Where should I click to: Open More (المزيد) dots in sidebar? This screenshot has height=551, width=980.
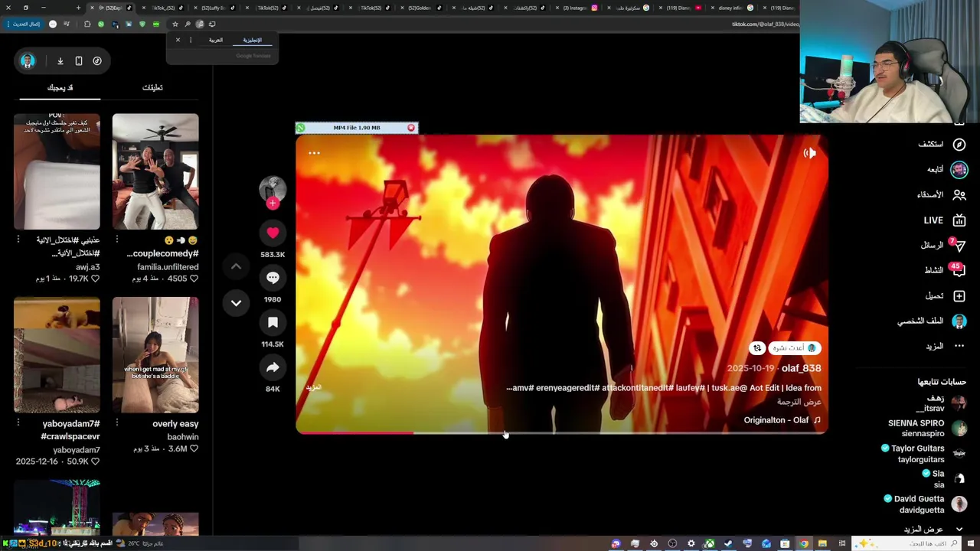click(959, 346)
